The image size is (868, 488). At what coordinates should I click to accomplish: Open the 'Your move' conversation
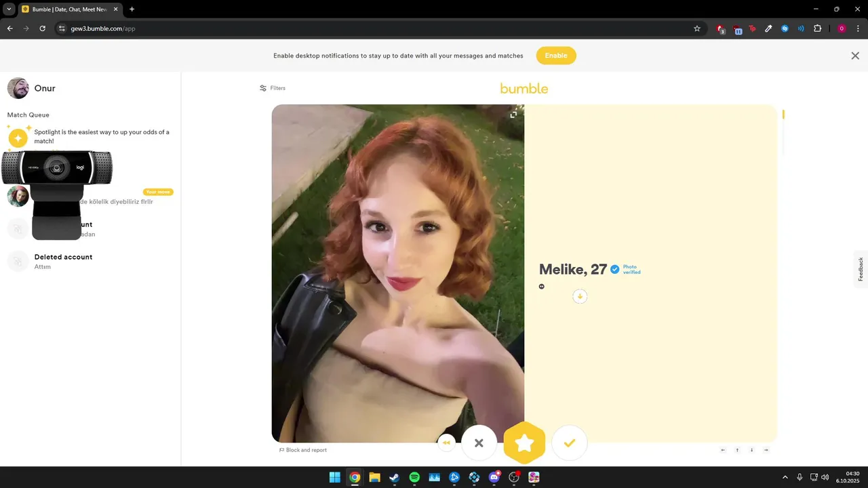[x=89, y=197]
